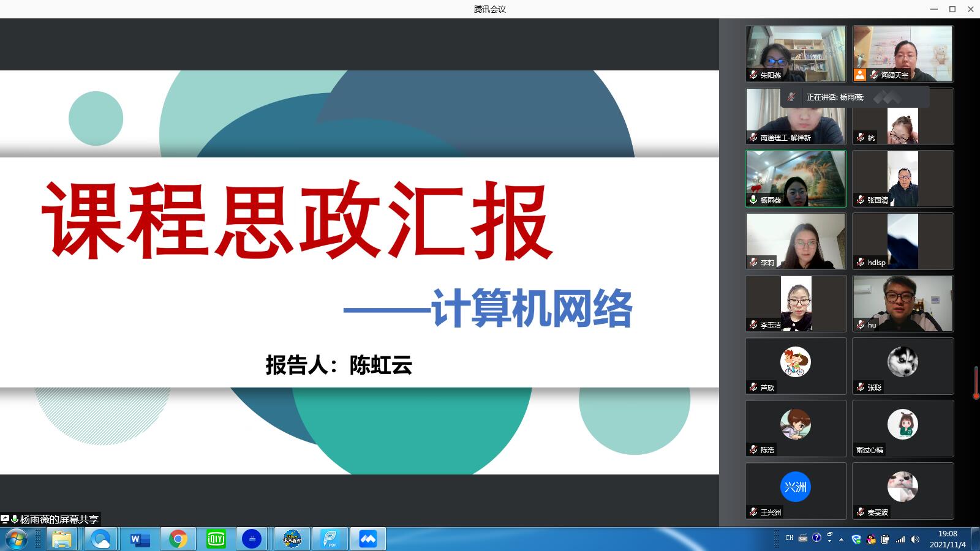980x551 pixels.
Task: Click the 杨雨薇的屏幕共享 label
Action: pos(59,519)
